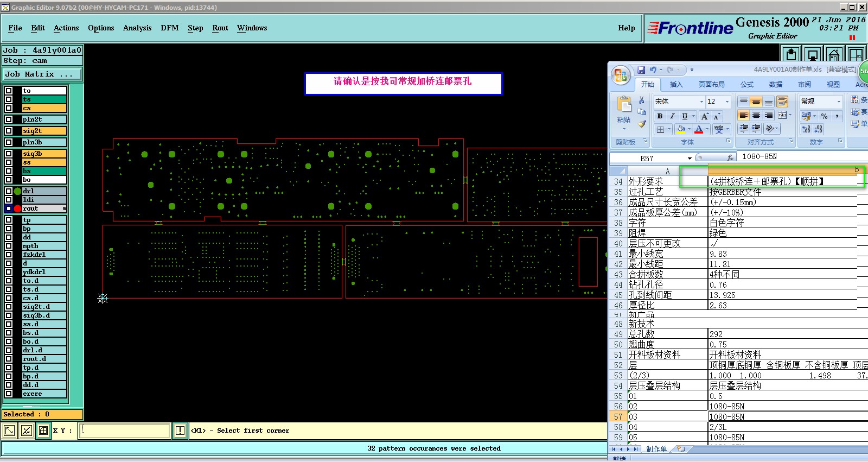The image size is (868, 462).
Task: Switch to the 插入 ribbon tab
Action: coord(676,85)
